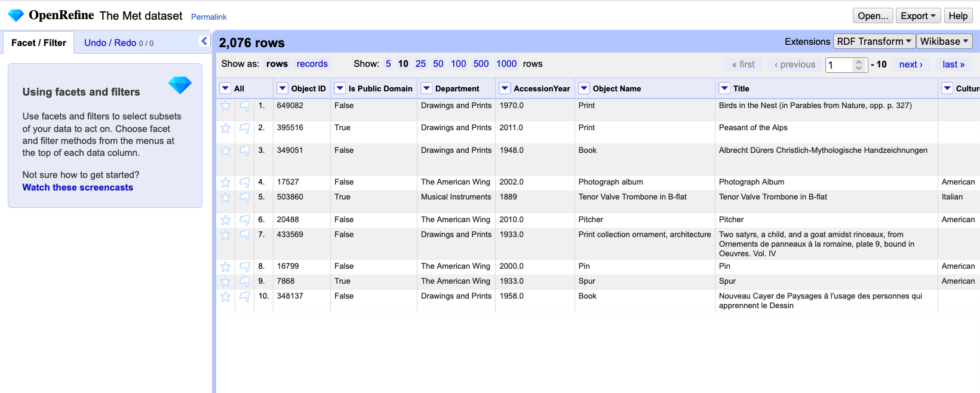
Task: Show 5 rows per page
Action: coord(388,64)
